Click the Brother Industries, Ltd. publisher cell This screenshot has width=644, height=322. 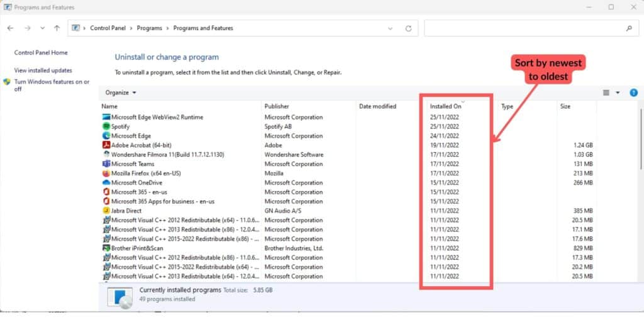294,248
